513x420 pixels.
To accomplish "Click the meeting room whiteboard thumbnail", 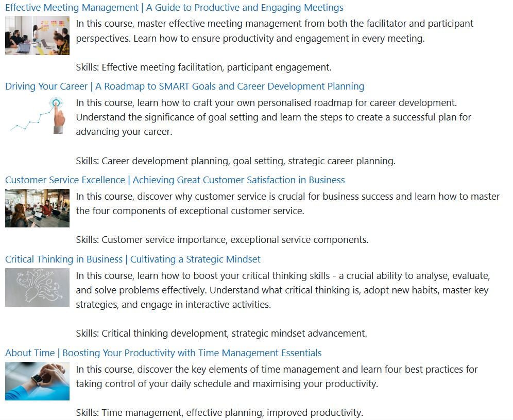I will pyautogui.click(x=37, y=36).
